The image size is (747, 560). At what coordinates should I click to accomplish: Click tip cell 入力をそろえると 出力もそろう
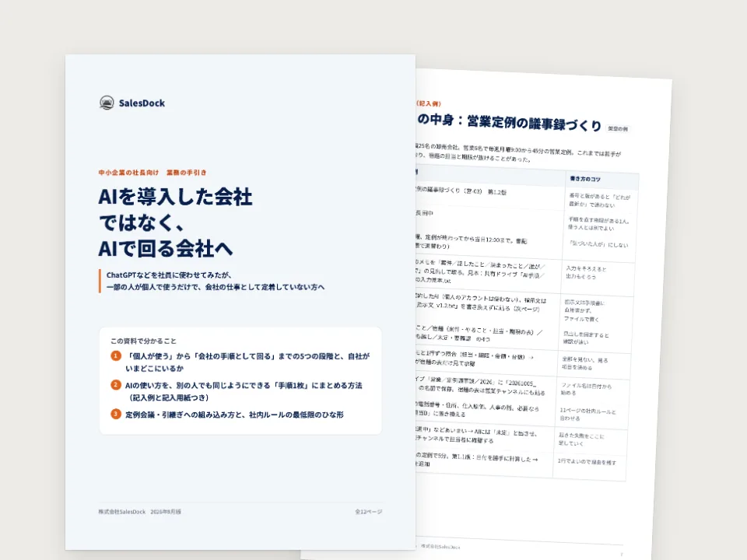tap(586, 272)
